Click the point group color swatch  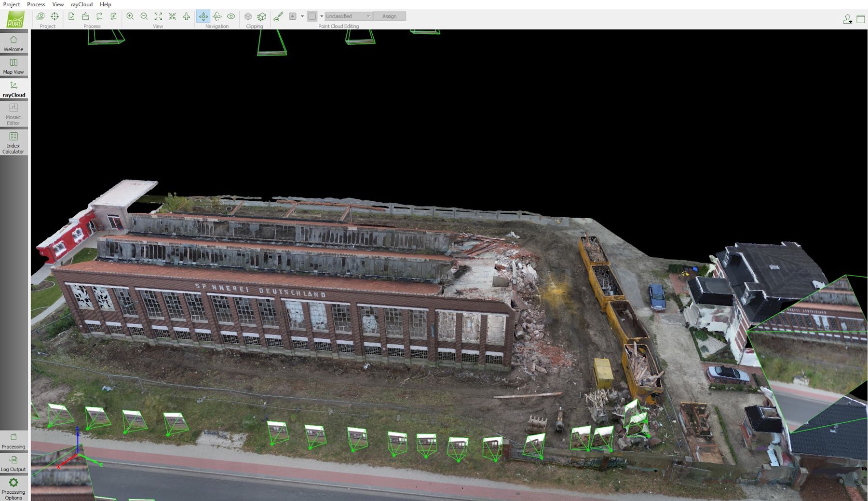[x=312, y=16]
